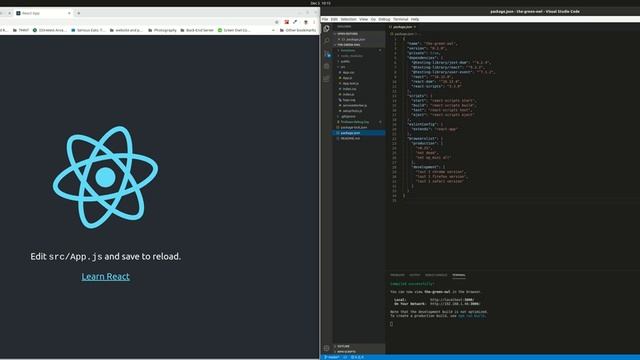Open the Search view in VS Code activity bar
This screenshot has height=360, width=640.
tap(327, 41)
